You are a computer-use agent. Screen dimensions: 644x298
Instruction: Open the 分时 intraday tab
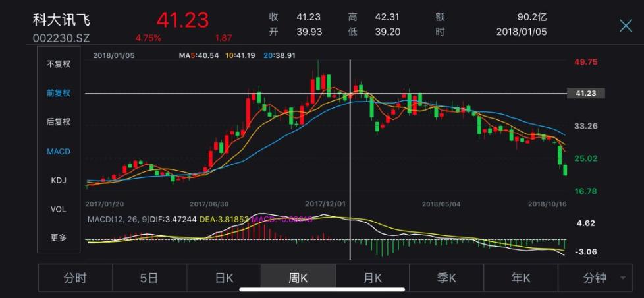point(75,278)
